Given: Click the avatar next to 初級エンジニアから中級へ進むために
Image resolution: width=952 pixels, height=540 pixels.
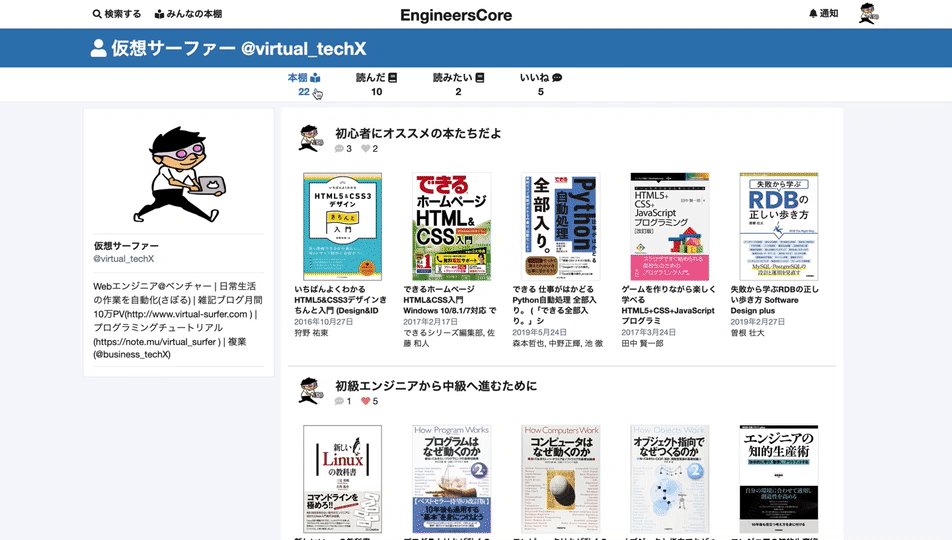Looking at the screenshot, I should point(311,391).
